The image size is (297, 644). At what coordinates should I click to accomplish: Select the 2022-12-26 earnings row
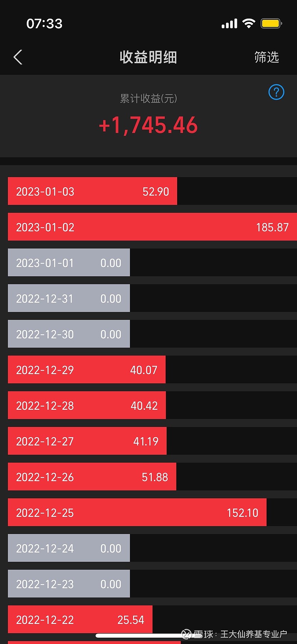[92, 477]
